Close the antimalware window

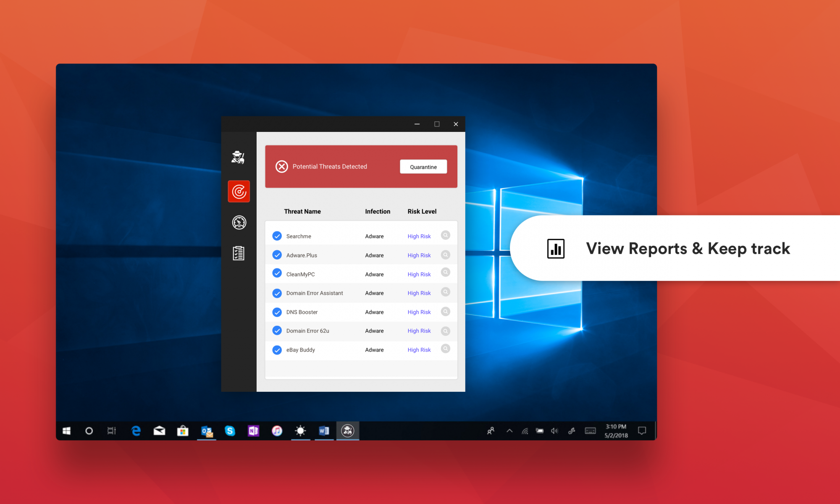[x=456, y=124]
